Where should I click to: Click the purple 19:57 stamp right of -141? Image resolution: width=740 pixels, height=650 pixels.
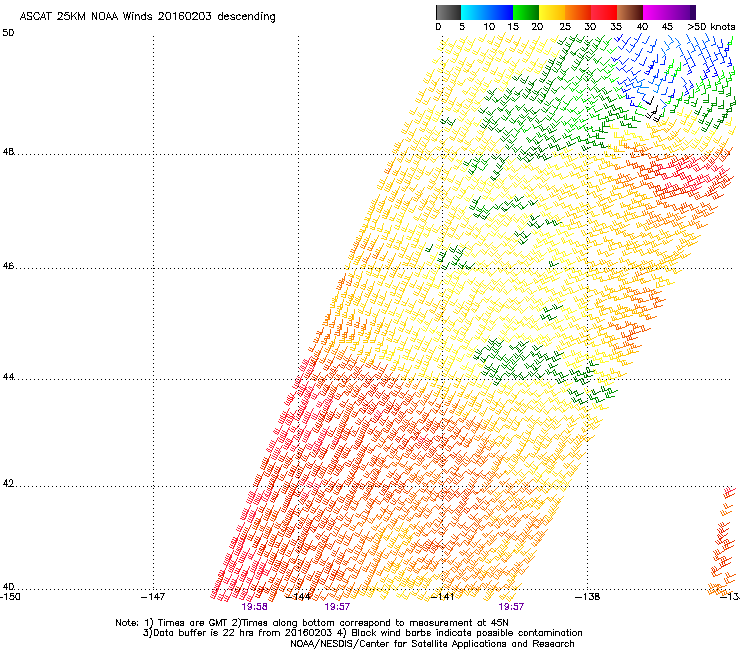pyautogui.click(x=511, y=607)
